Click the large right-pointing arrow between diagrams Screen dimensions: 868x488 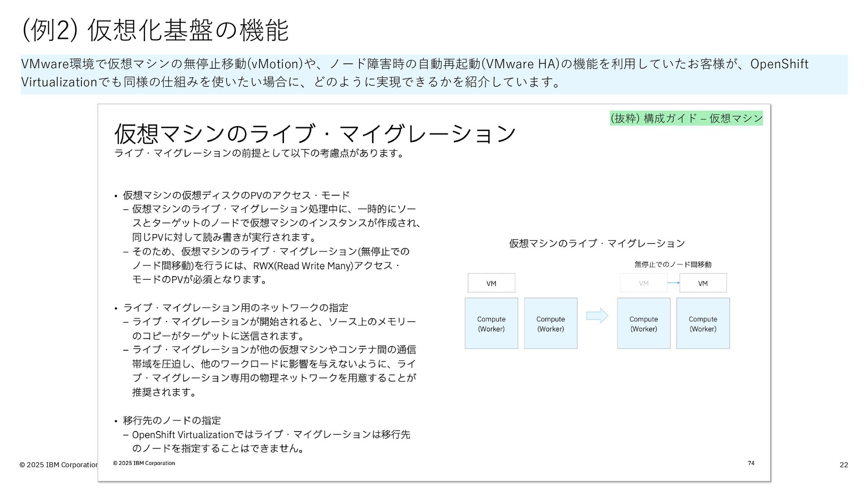[597, 315]
